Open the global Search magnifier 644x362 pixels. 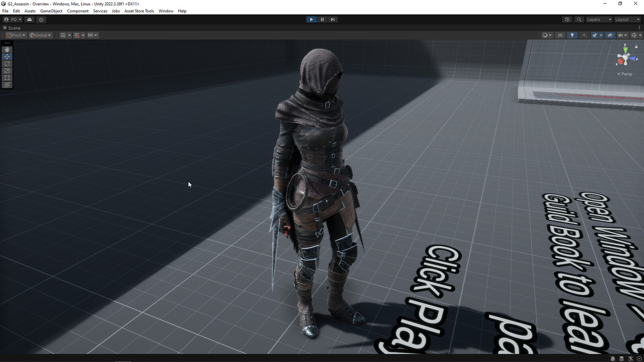579,19
